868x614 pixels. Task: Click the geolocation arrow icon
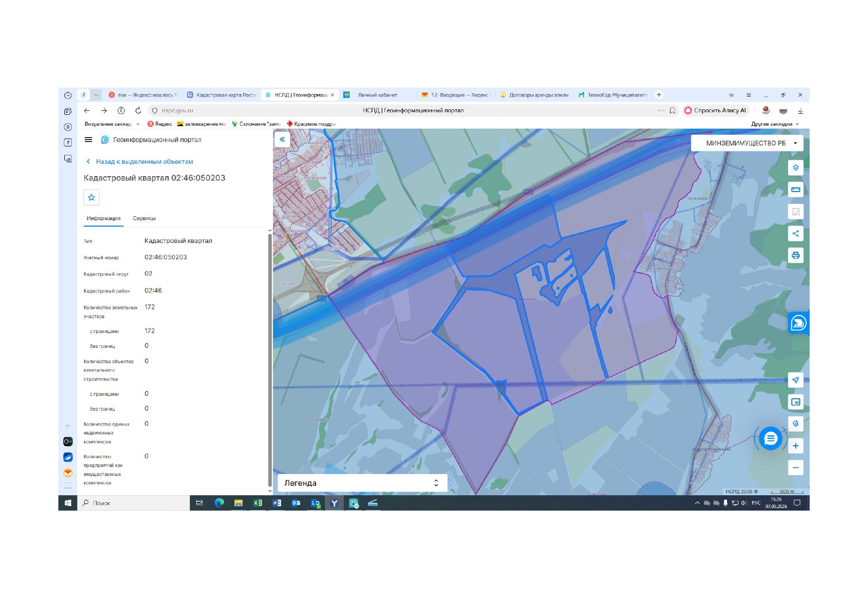point(795,380)
